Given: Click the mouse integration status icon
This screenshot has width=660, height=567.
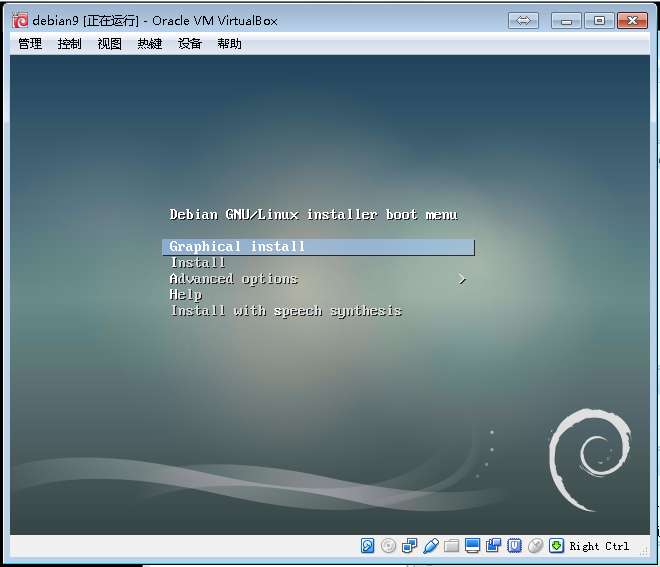Looking at the screenshot, I should (x=535, y=546).
